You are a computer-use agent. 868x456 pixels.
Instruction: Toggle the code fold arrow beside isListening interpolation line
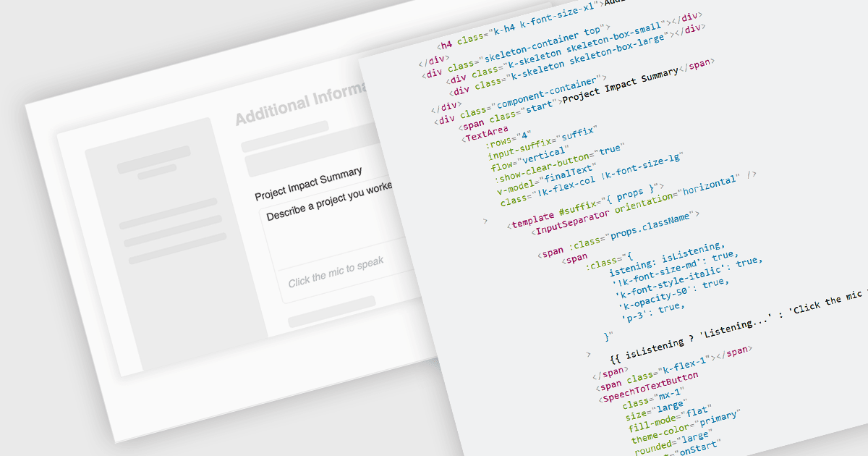[589, 355]
